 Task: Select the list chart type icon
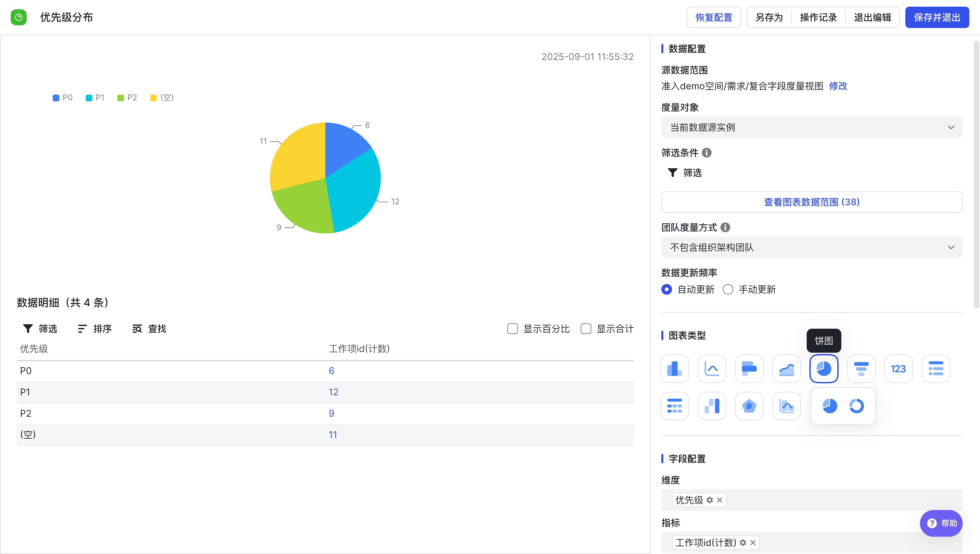click(x=935, y=368)
